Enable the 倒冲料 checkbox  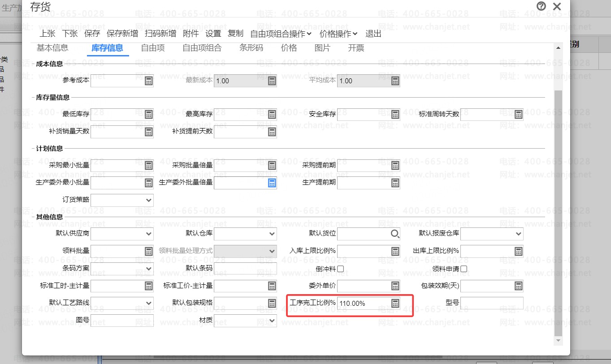(x=340, y=269)
